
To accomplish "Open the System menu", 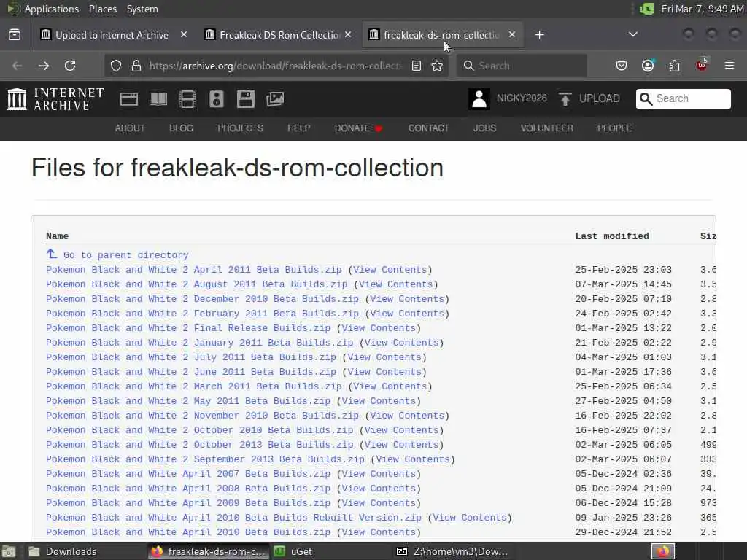I will (x=142, y=9).
